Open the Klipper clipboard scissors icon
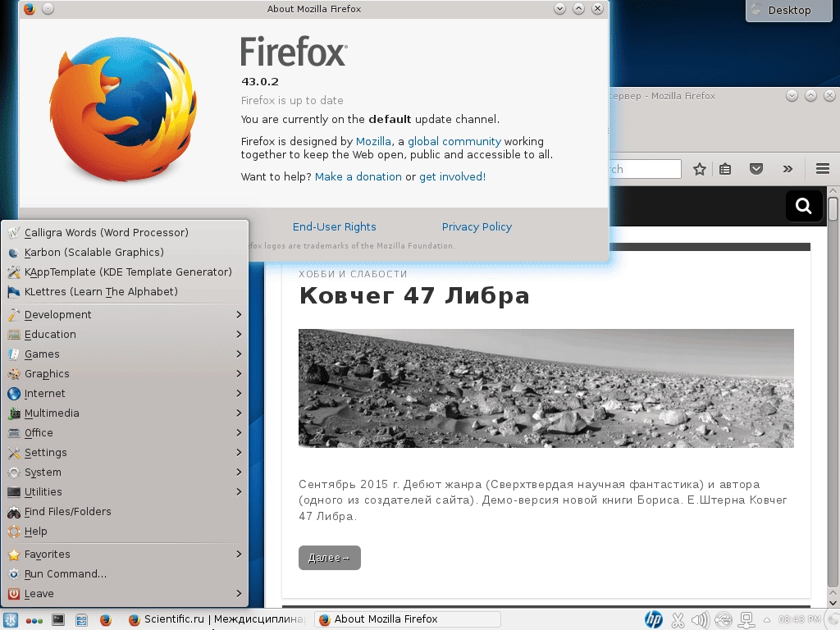The height and width of the screenshot is (630, 840). pos(678,620)
